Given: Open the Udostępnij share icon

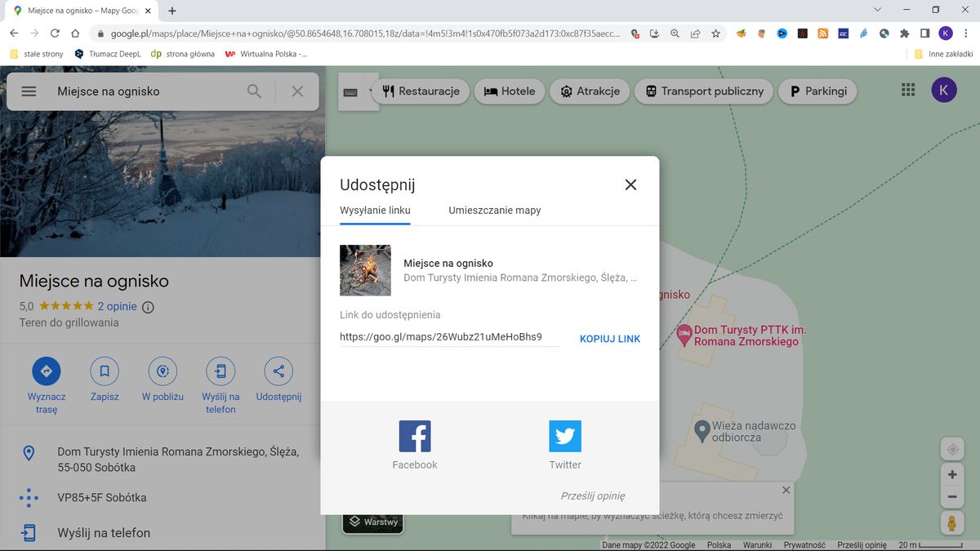Looking at the screenshot, I should pos(278,371).
